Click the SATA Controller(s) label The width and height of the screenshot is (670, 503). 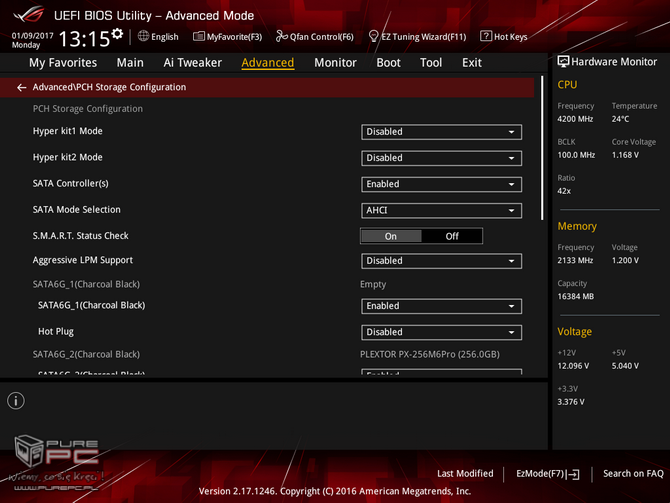pyautogui.click(x=71, y=184)
